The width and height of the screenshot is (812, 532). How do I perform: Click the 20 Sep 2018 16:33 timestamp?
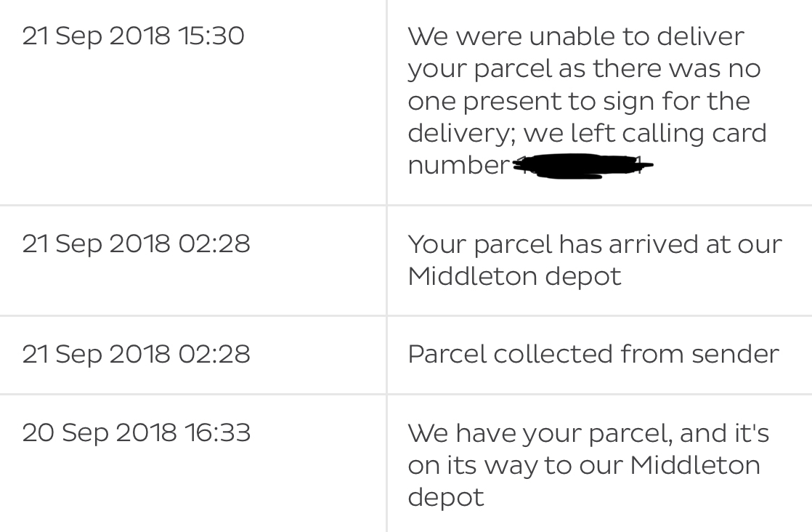point(137,433)
